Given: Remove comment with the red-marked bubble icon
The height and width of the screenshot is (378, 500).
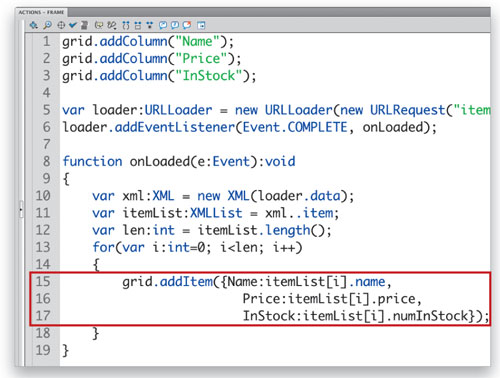Looking at the screenshot, I should tap(187, 25).
